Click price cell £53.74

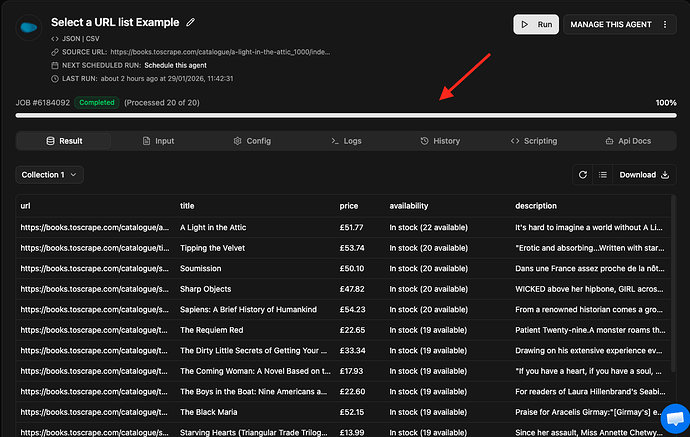point(352,248)
